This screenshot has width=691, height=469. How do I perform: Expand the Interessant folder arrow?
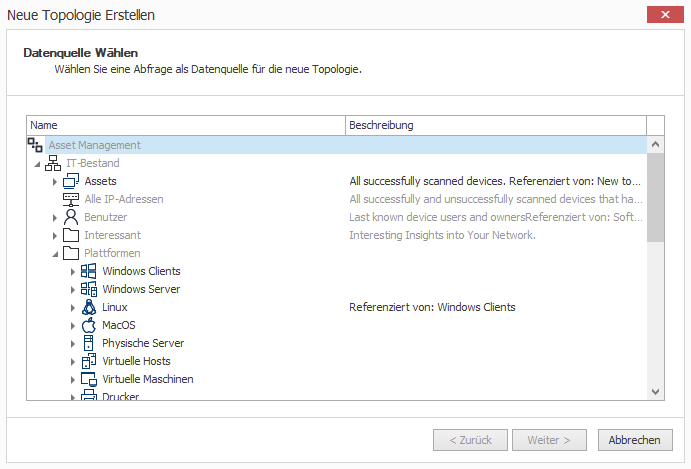(55, 236)
